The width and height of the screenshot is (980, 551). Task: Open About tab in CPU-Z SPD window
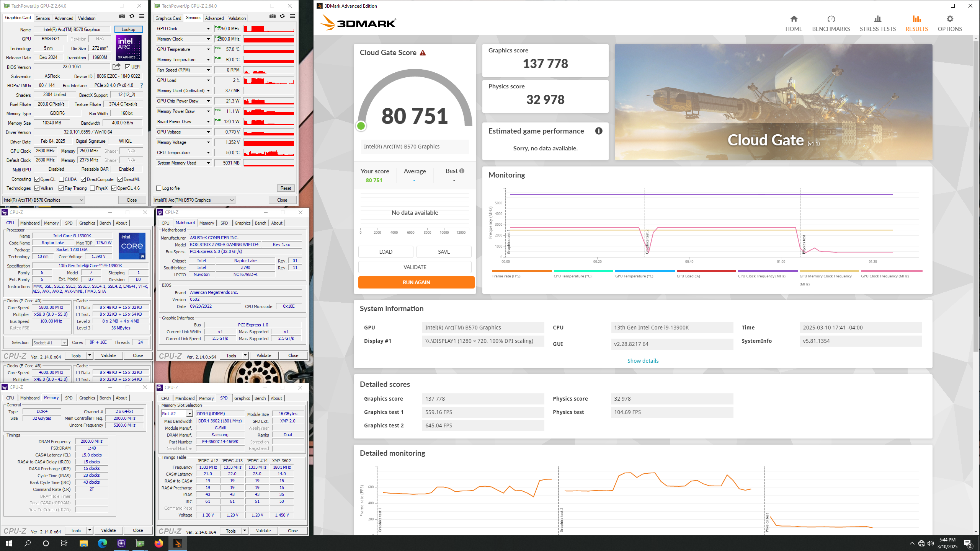(x=276, y=398)
